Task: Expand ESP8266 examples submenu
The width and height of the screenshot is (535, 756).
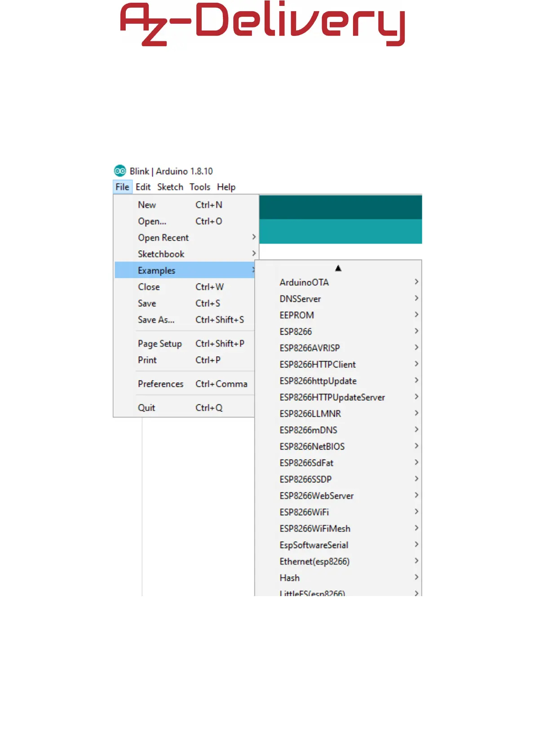Action: tap(338, 332)
